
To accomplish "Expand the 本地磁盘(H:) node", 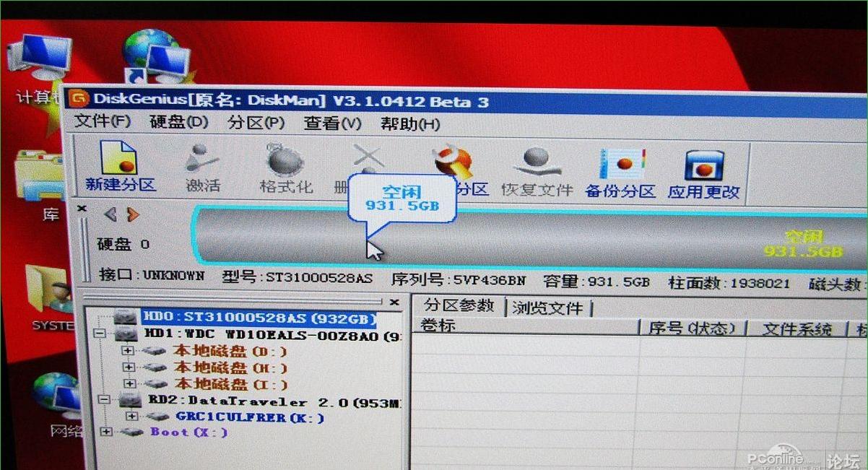I will click(129, 367).
